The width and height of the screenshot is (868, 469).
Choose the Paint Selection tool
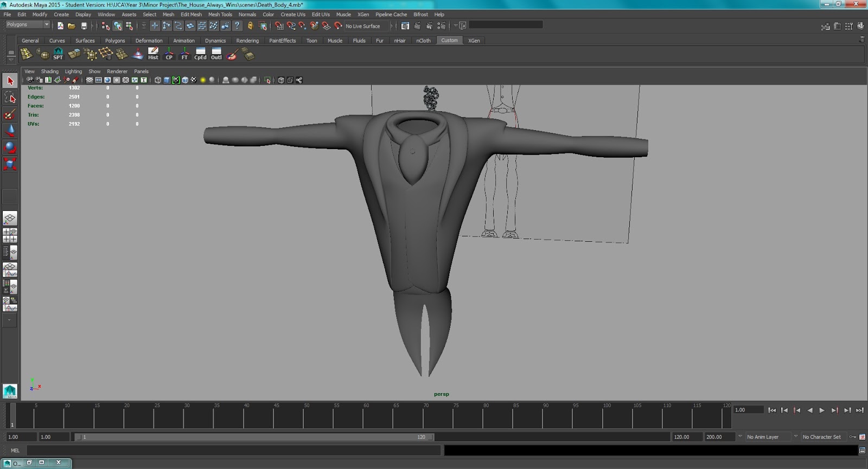tap(10, 114)
